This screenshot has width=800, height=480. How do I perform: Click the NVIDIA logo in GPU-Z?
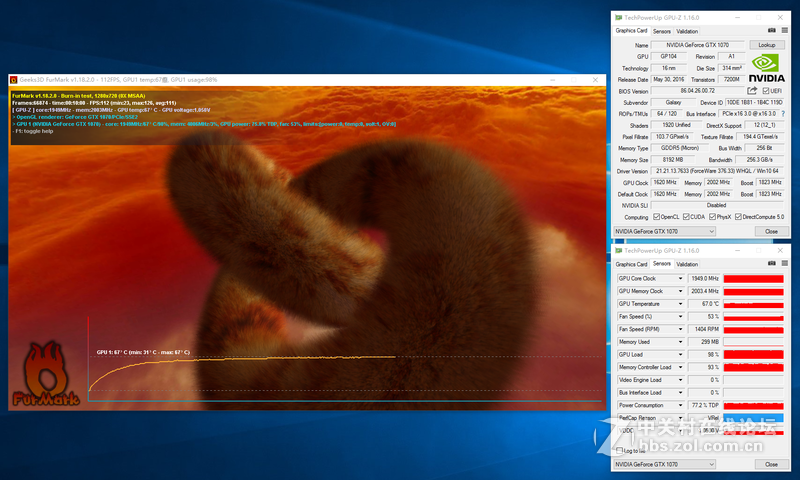coord(766,68)
